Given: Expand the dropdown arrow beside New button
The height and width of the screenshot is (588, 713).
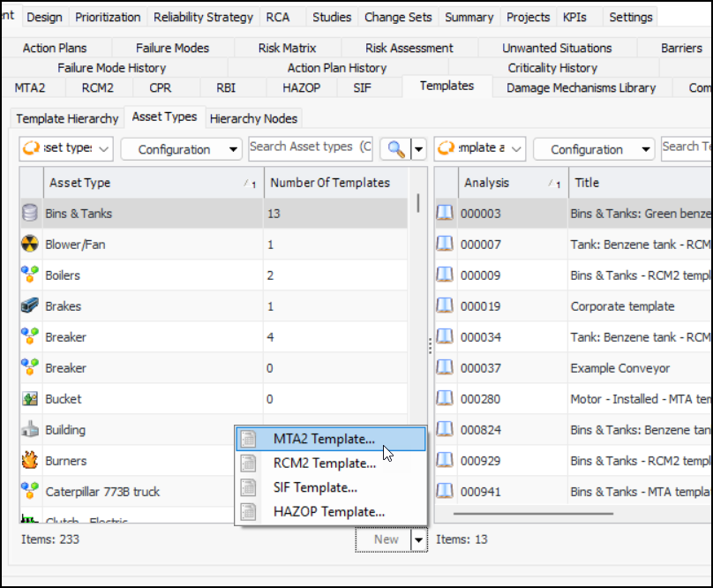Looking at the screenshot, I should pyautogui.click(x=419, y=539).
